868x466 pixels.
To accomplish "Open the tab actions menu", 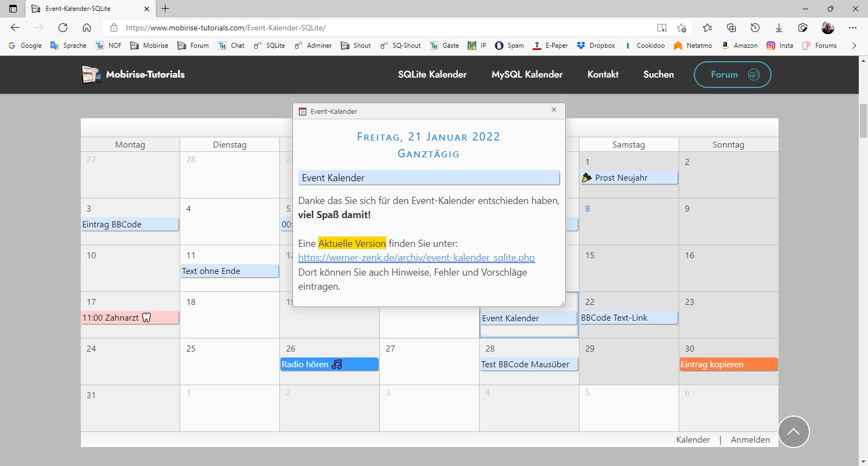I will [13, 9].
